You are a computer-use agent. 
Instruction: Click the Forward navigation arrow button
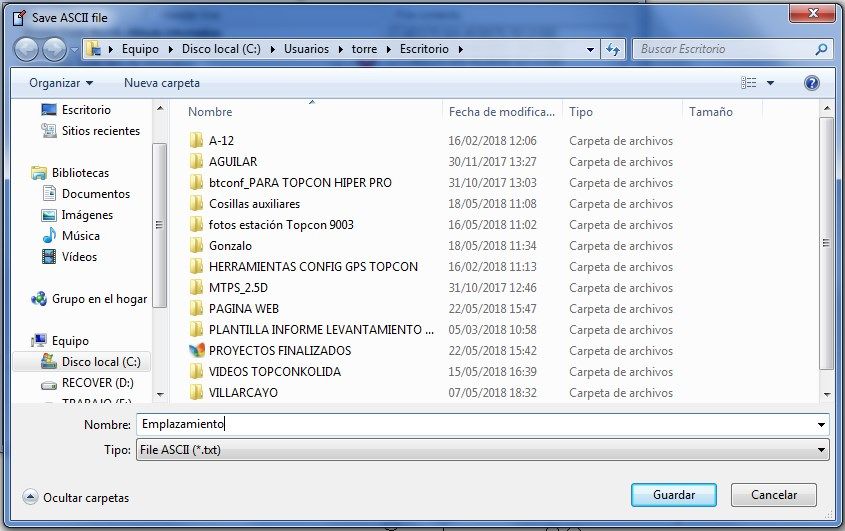54,50
